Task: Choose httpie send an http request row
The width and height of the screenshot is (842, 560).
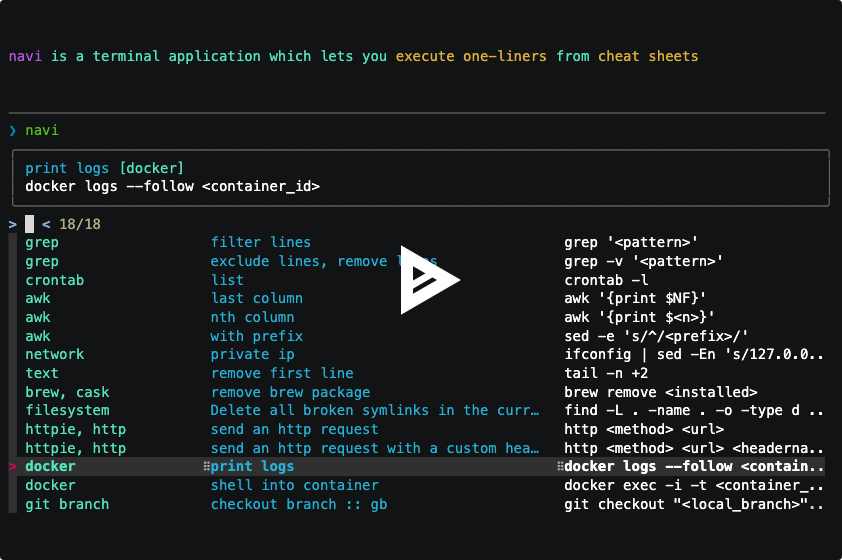Action: tap(294, 429)
